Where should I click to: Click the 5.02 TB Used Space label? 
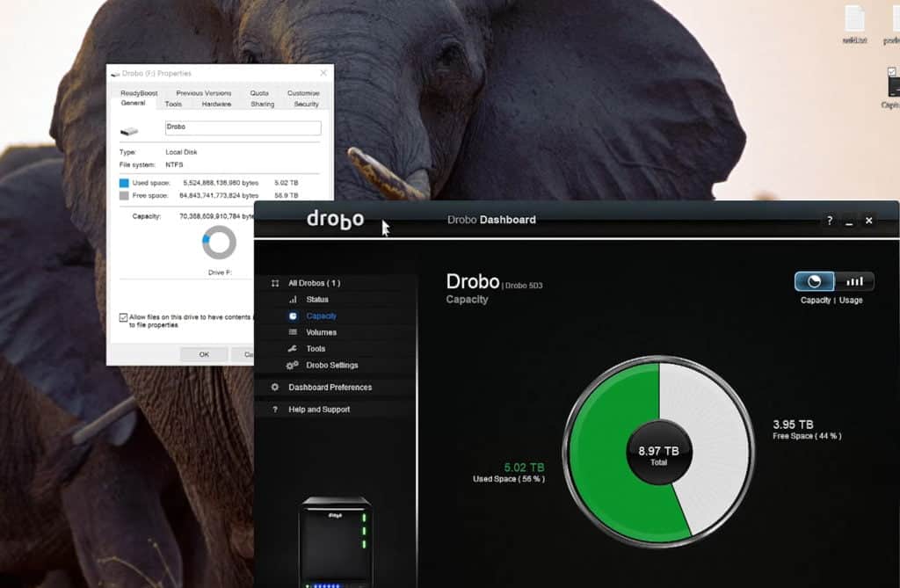pyautogui.click(x=509, y=473)
